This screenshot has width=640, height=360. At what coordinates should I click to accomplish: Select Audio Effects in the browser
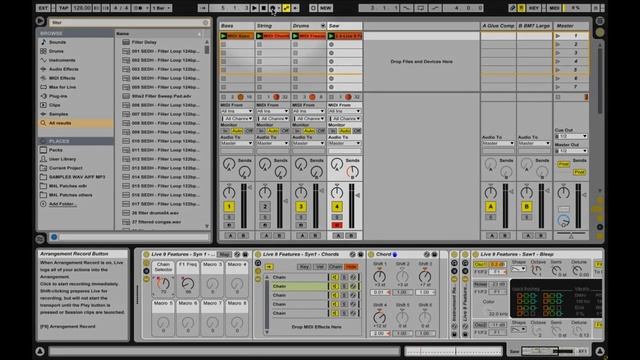[64, 69]
